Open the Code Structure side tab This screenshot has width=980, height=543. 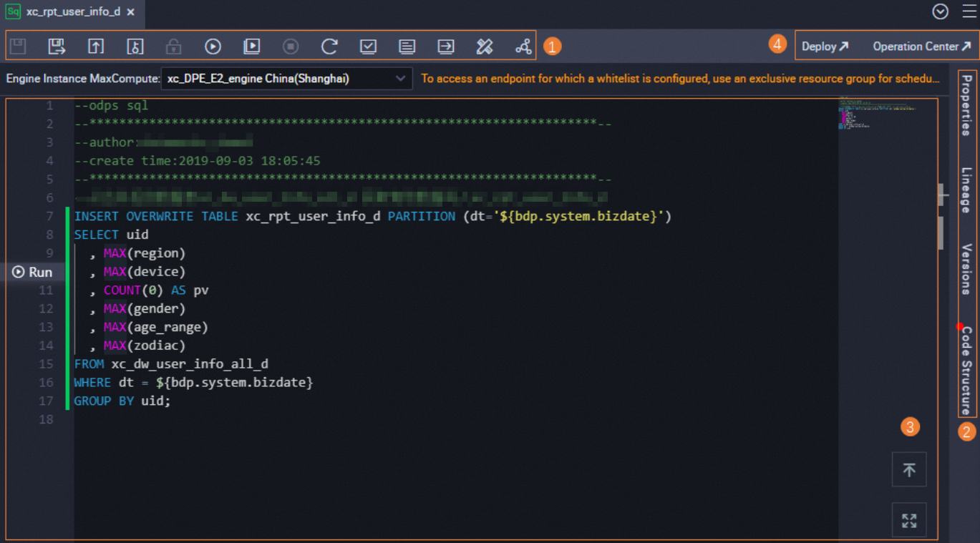(966, 370)
